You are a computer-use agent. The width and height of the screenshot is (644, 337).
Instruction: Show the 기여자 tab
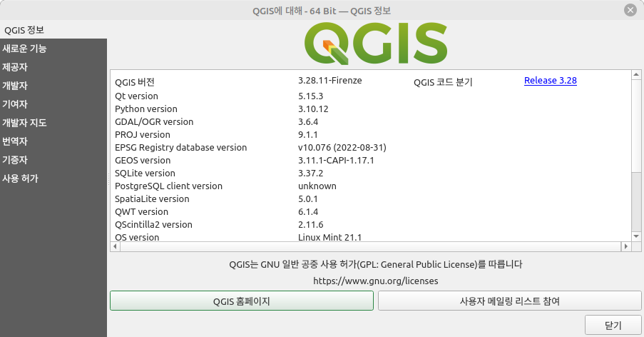pos(53,104)
